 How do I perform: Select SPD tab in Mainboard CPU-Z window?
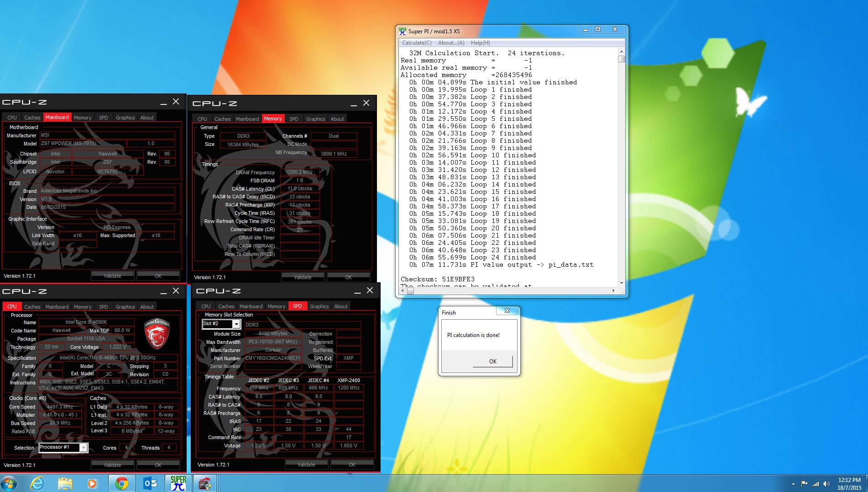tap(104, 118)
